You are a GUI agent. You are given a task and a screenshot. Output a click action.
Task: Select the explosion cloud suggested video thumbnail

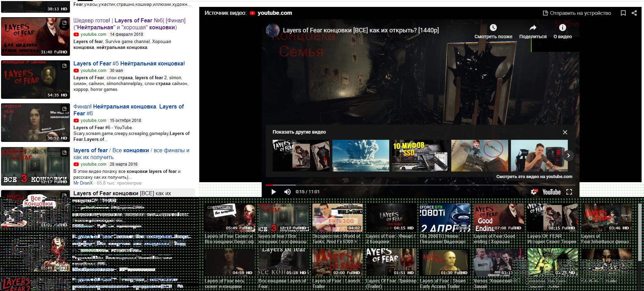pyautogui.click(x=361, y=156)
